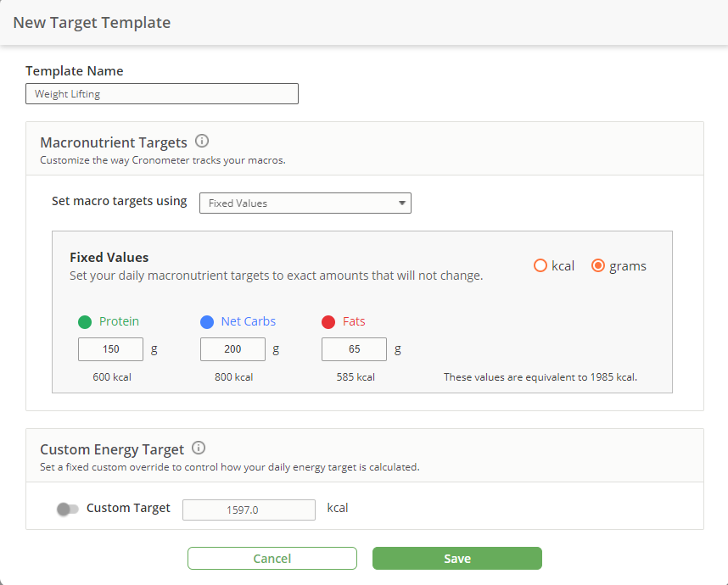Cancel the new target template
728x585 pixels.
(x=272, y=558)
